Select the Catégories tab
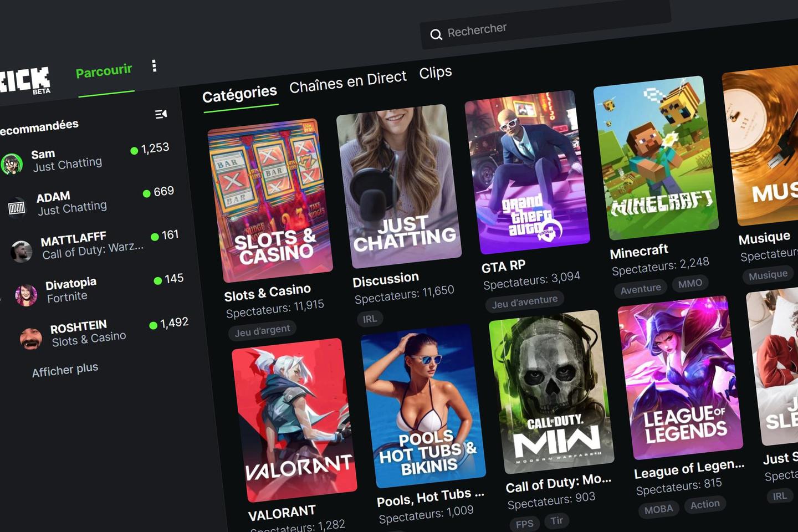 pos(239,95)
